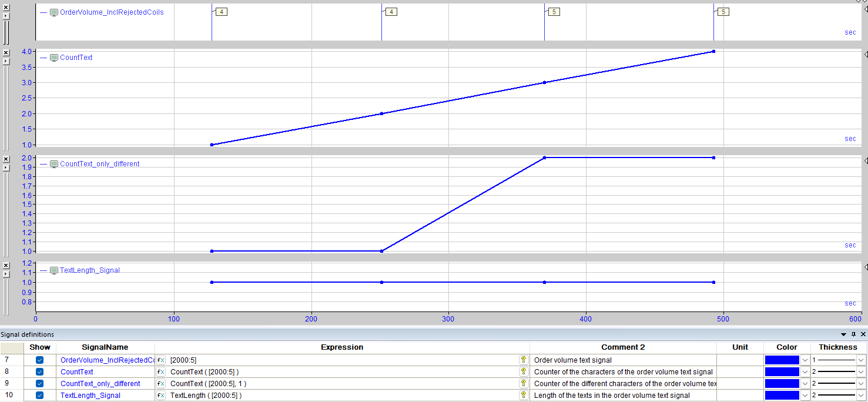The width and height of the screenshot is (868, 402).
Task: Uncheck Show for CountText row 8
Action: (40, 372)
